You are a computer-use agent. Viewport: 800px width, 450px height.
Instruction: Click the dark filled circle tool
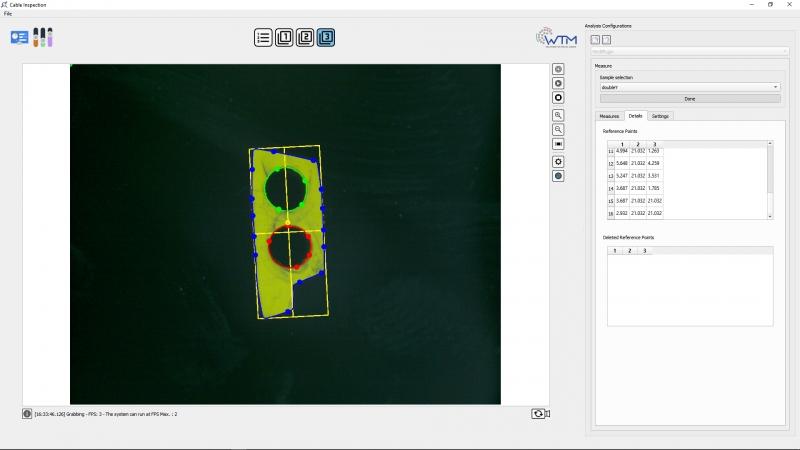[558, 176]
